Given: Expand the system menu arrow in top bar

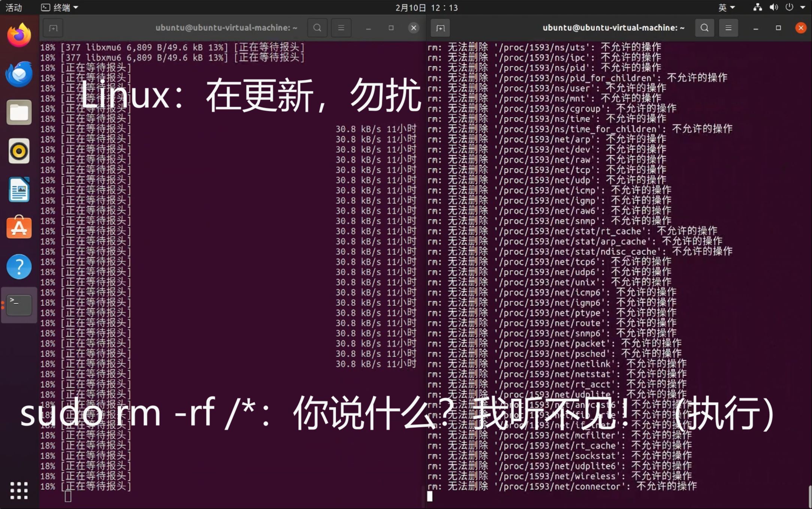Looking at the screenshot, I should [803, 7].
